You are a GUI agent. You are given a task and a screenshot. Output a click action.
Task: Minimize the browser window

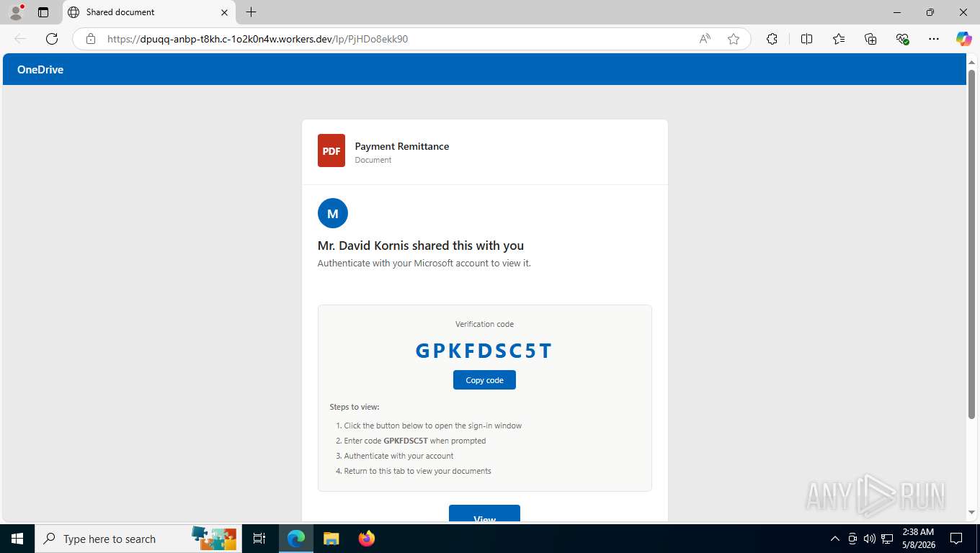pyautogui.click(x=897, y=12)
